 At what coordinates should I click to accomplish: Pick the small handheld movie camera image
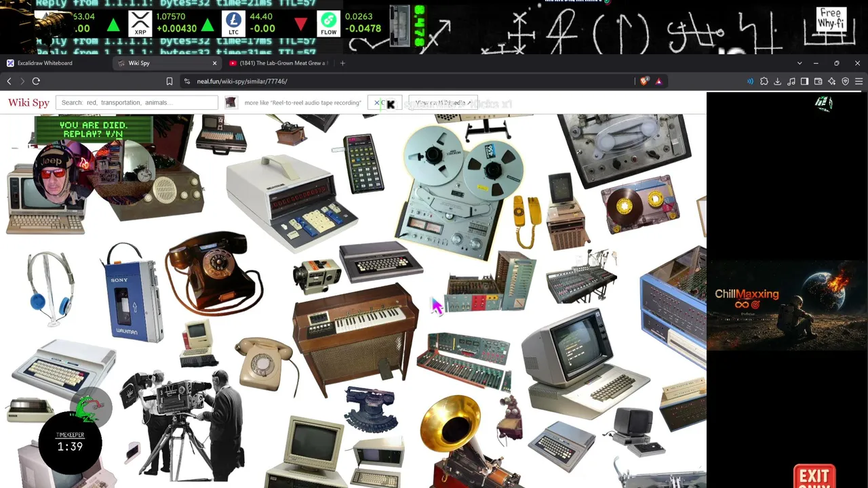coord(317,275)
